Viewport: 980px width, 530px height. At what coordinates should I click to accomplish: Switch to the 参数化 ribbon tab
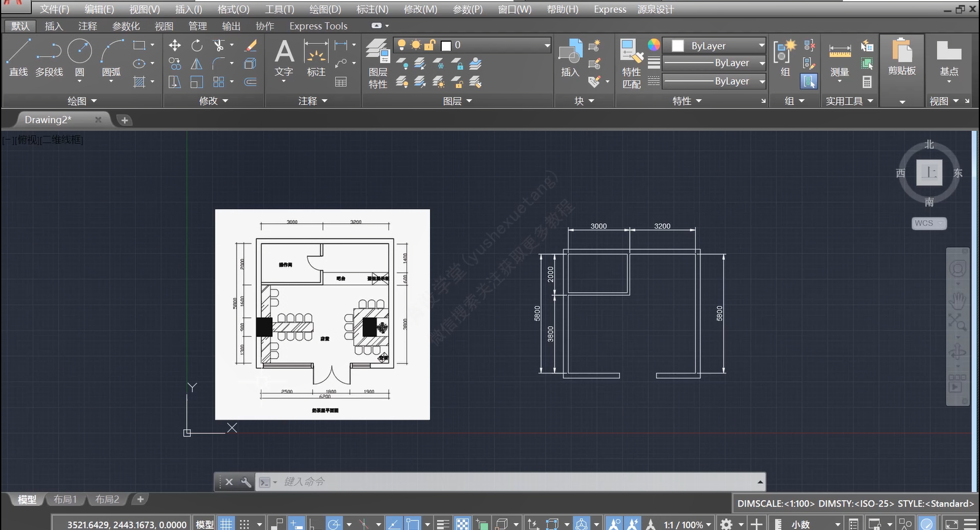pos(126,26)
